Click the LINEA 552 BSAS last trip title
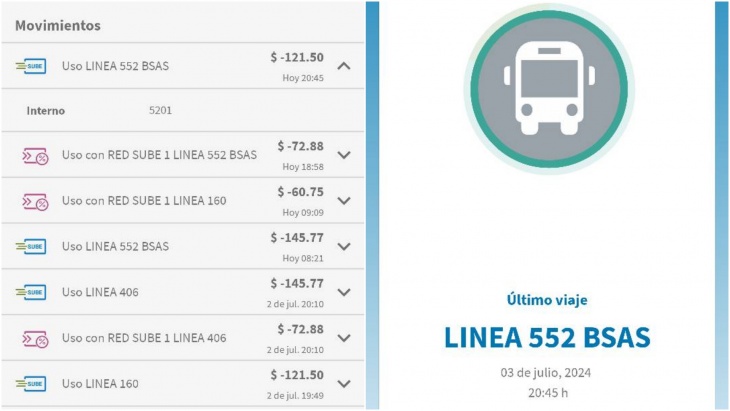The width and height of the screenshot is (730, 411). point(547,337)
